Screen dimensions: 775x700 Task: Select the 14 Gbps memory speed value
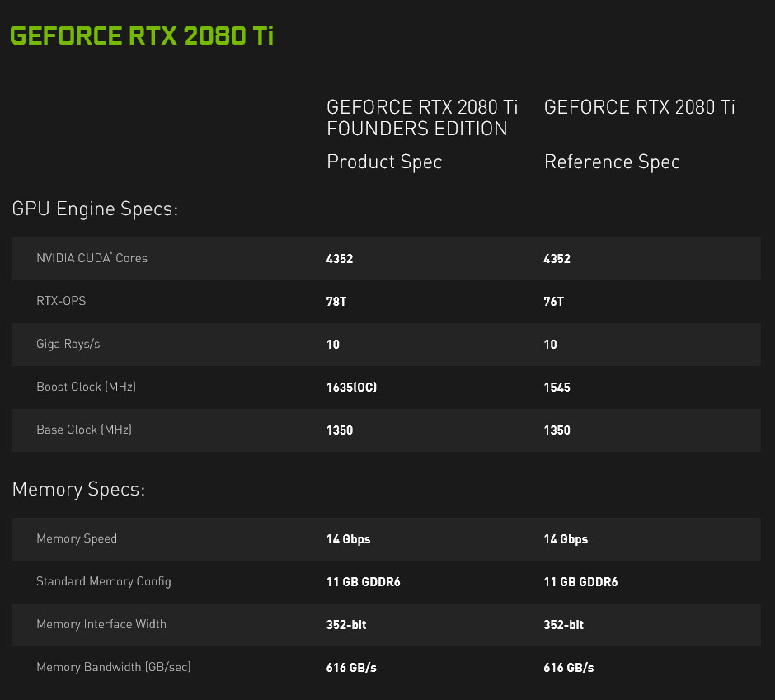pyautogui.click(x=348, y=538)
